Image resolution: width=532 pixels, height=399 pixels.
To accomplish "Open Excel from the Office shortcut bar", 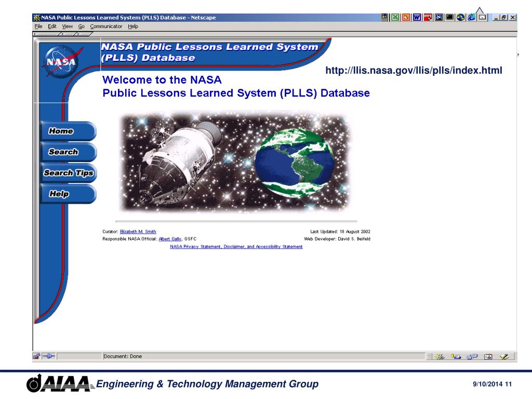I will [395, 17].
